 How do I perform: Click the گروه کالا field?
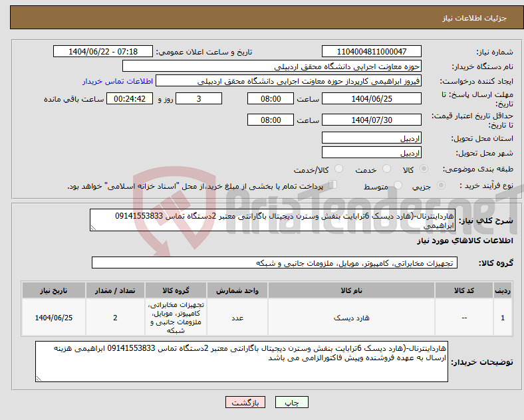click(275, 262)
